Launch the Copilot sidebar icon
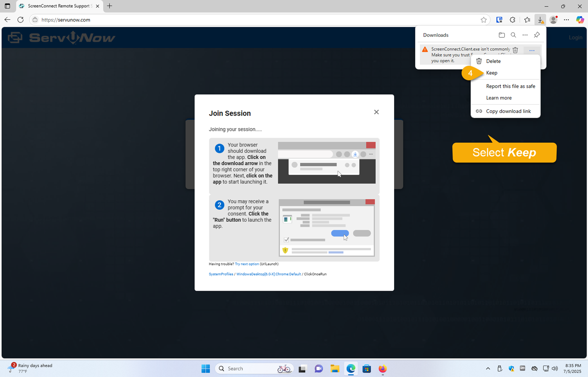The width and height of the screenshot is (588, 377). [x=580, y=20]
